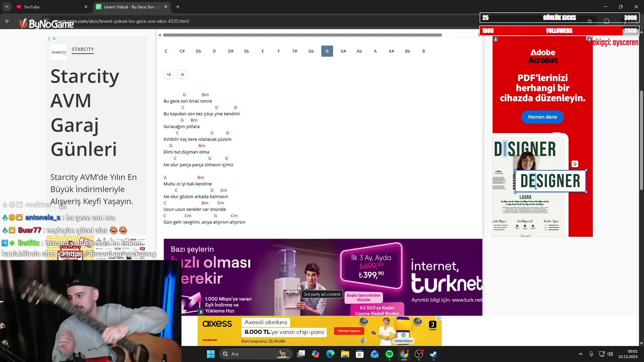
Task: Open File Explorer from the taskbar
Action: [345, 354]
